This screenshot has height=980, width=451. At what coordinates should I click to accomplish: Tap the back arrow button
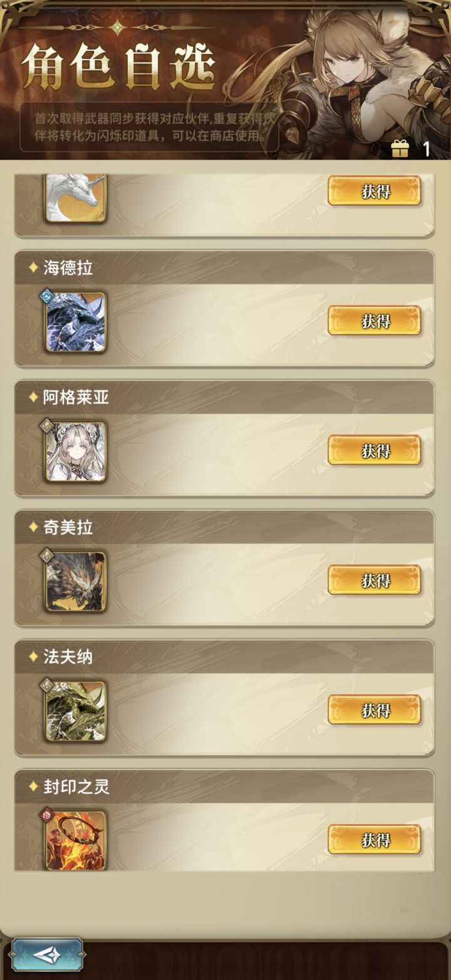(48, 954)
